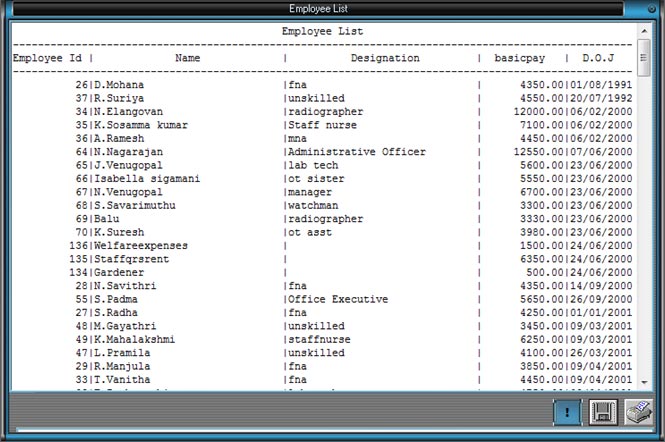Click the name 'N.Venugopal'

point(128,192)
